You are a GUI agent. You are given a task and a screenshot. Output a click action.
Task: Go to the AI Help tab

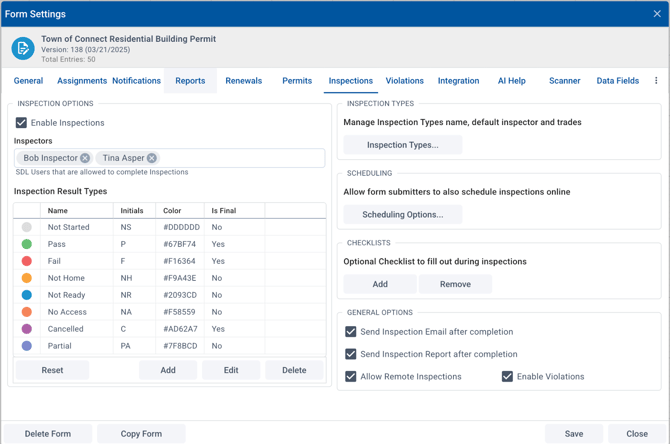[x=511, y=81]
